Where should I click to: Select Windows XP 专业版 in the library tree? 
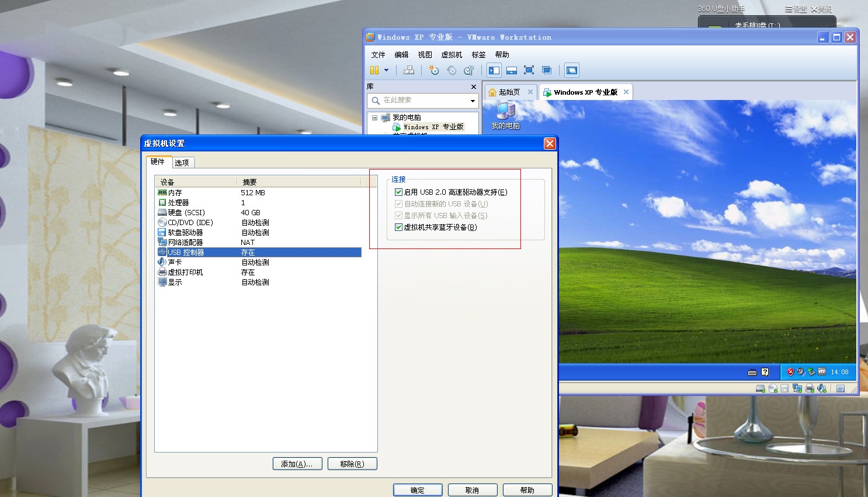pos(433,127)
